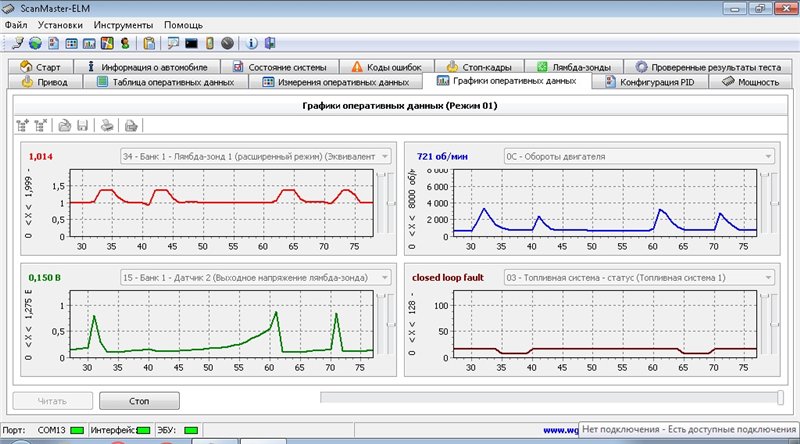Open Измерения оперативных данных tab

[336, 82]
